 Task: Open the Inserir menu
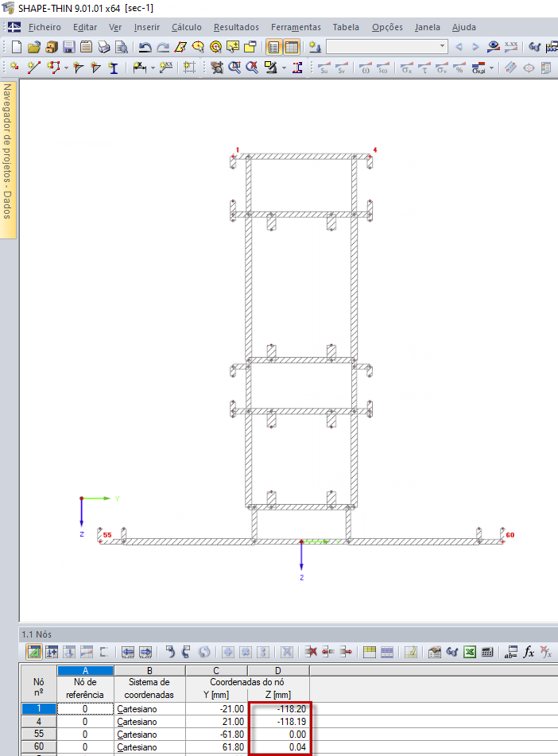point(146,27)
